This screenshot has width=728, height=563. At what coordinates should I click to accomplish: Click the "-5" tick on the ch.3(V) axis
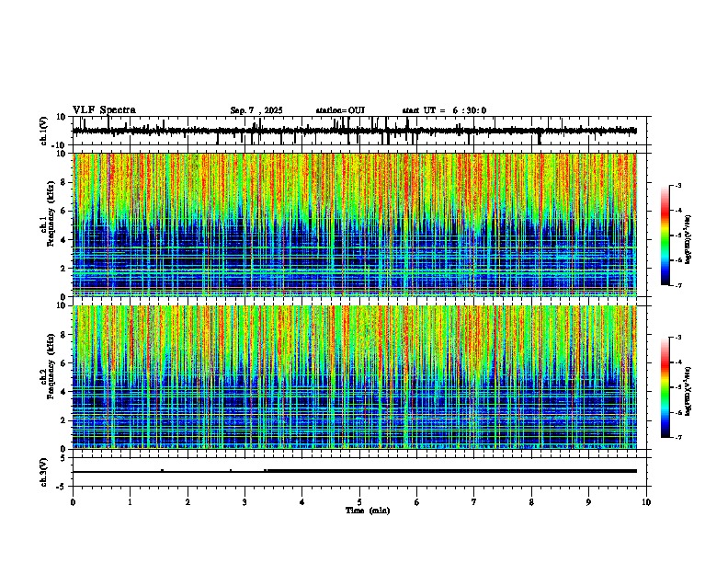coord(62,487)
